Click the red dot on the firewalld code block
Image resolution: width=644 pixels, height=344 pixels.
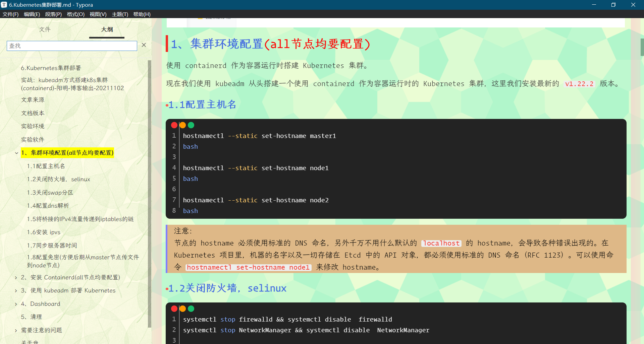[174, 309]
